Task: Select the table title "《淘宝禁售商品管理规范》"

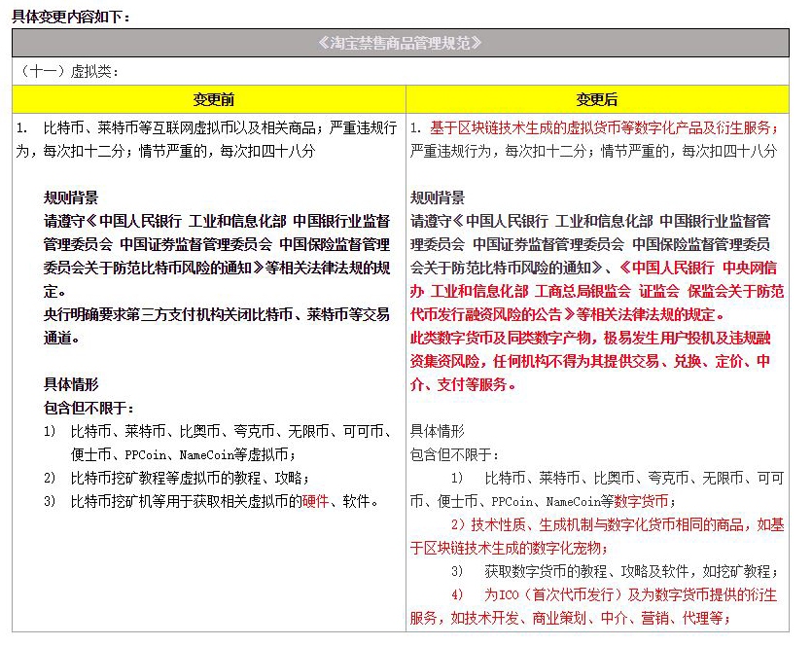Action: 400,43
